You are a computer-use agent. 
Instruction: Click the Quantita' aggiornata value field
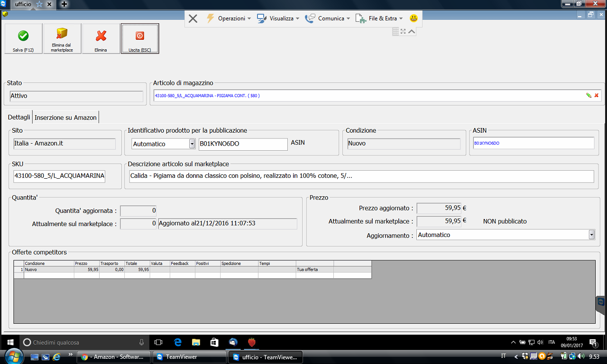(138, 210)
